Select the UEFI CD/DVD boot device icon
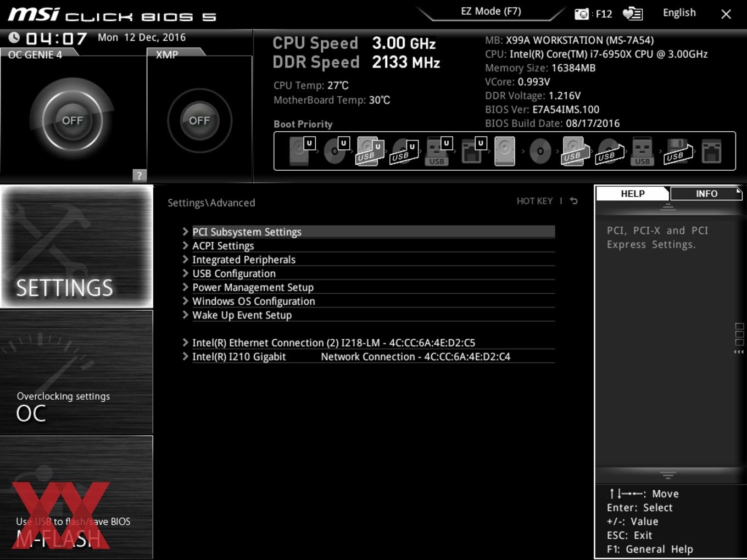 pos(336,151)
